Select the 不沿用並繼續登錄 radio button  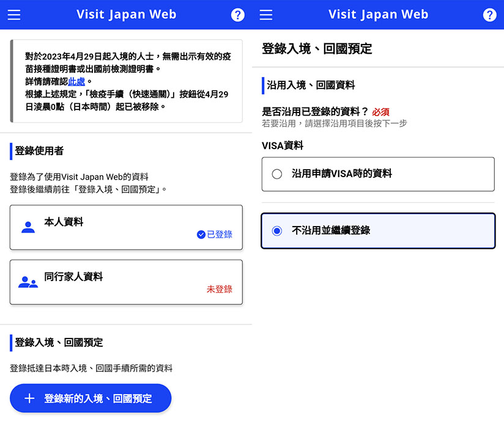pos(276,231)
